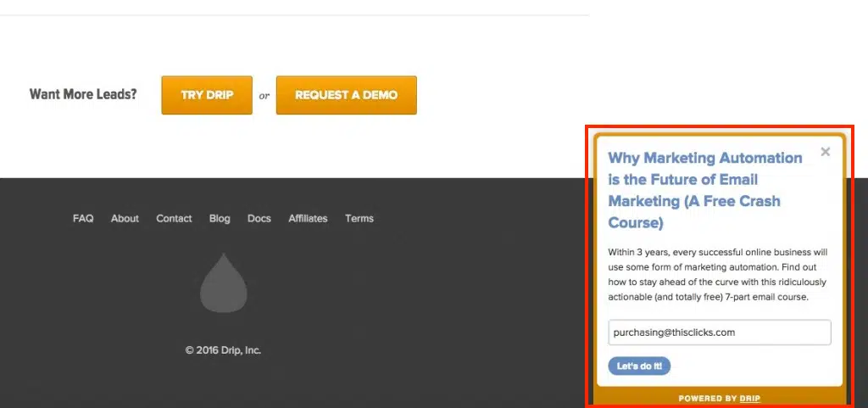Click the POWERED BY label in popup
Image resolution: width=868 pixels, height=408 pixels.
(x=707, y=399)
